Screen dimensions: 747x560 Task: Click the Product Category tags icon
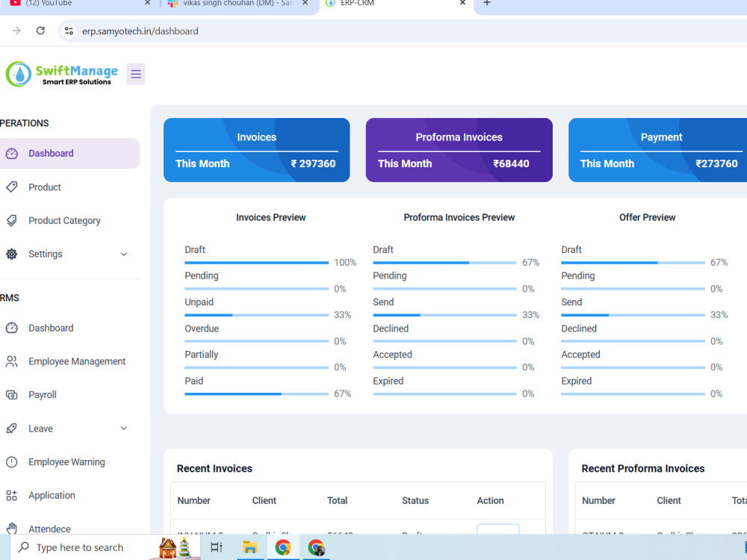(12, 220)
